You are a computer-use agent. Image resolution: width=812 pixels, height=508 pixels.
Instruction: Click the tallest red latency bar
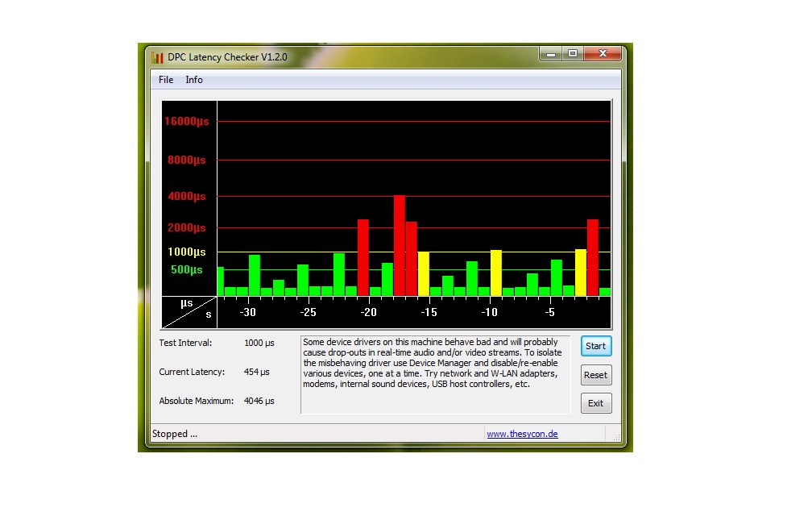coord(400,246)
